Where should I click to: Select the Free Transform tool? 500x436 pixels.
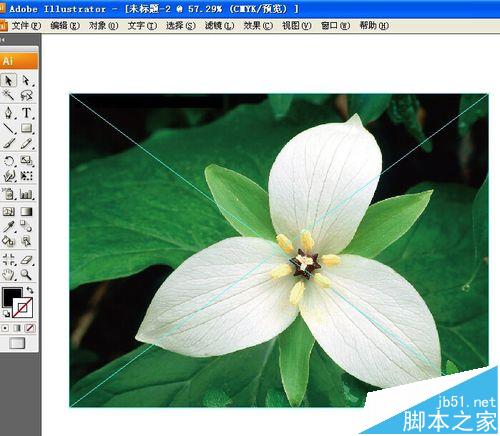(27, 176)
